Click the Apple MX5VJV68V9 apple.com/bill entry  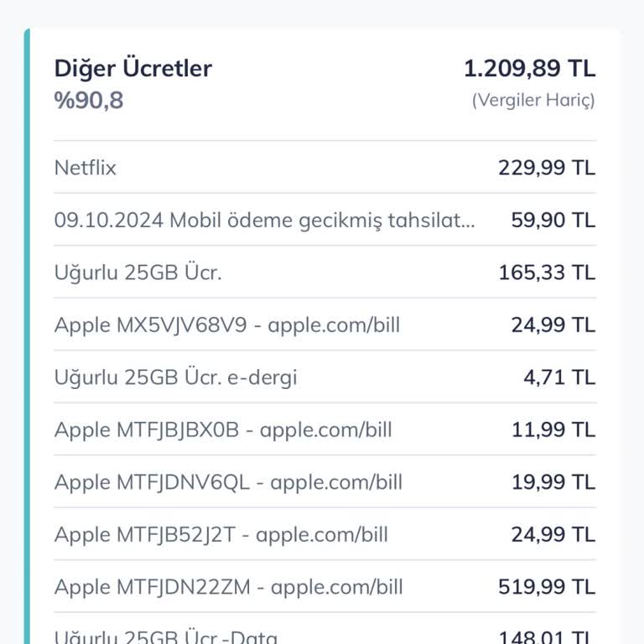tap(227, 325)
